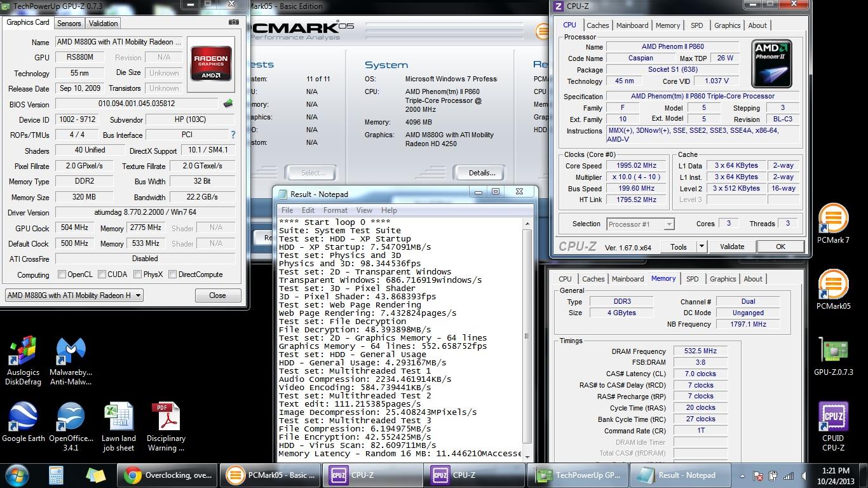Click the Tools button in CPU-Z

pyautogui.click(x=679, y=247)
